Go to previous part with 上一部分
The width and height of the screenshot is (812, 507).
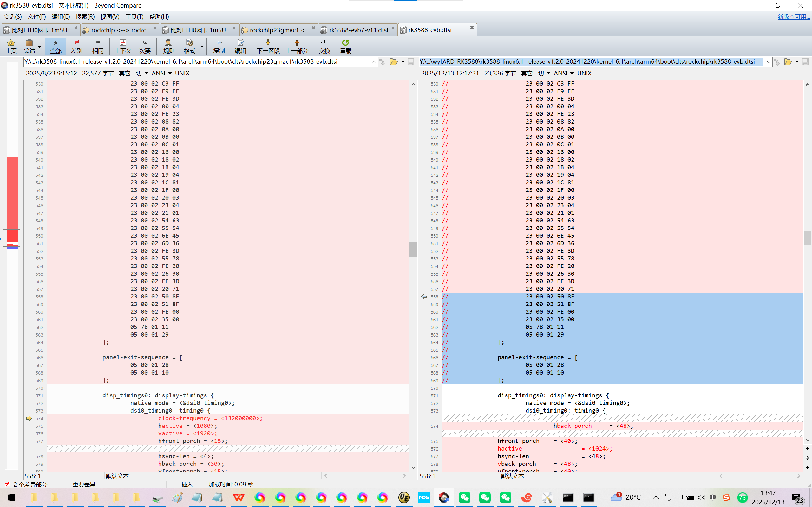(x=297, y=46)
